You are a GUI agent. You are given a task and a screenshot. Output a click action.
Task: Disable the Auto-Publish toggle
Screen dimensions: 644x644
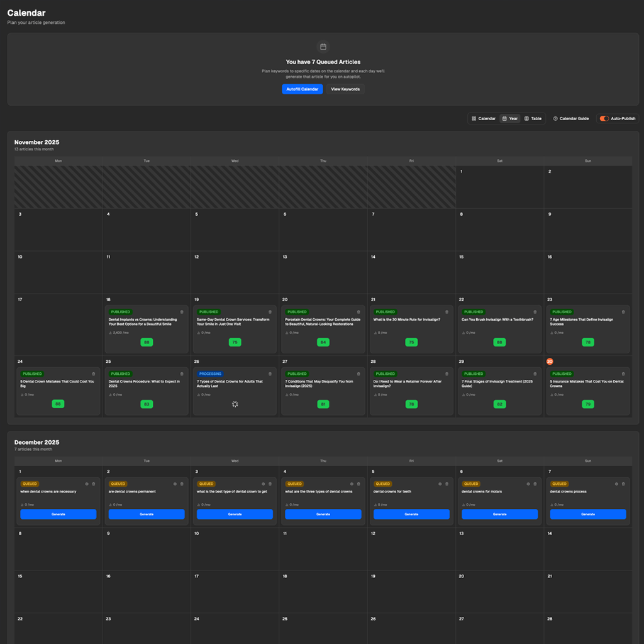(605, 118)
